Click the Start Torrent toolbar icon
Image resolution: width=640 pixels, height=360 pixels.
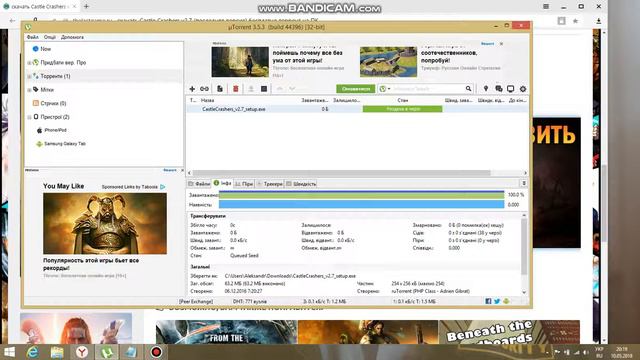coord(251,89)
